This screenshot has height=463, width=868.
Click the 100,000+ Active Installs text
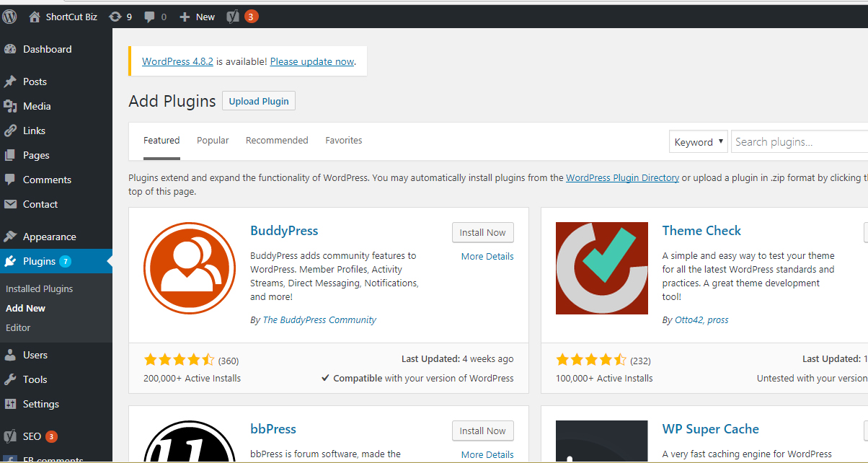pyautogui.click(x=604, y=378)
